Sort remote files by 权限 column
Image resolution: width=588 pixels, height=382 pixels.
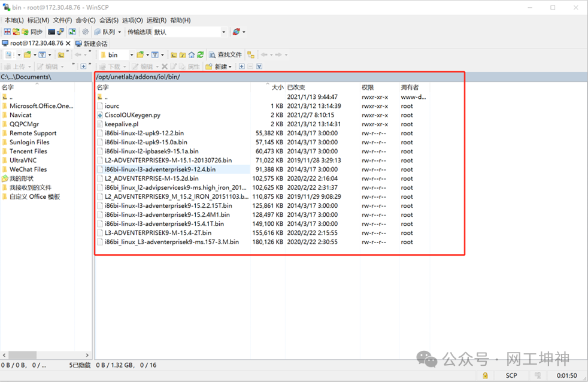pyautogui.click(x=380, y=87)
